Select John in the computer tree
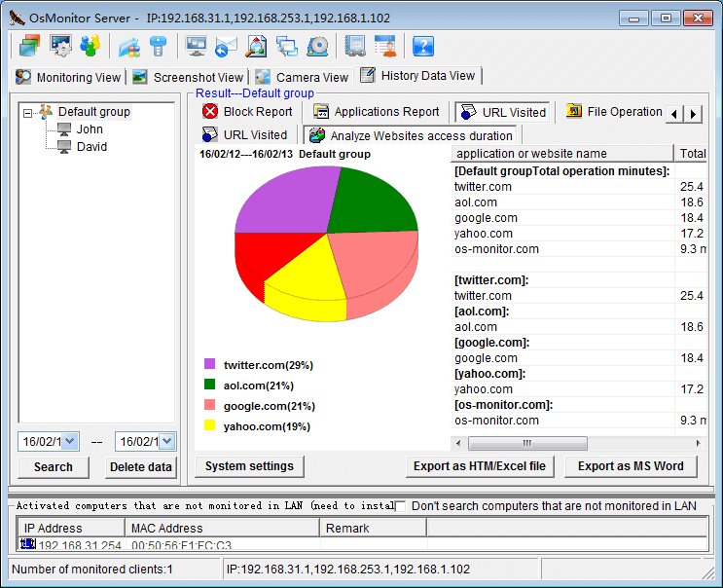This screenshot has width=723, height=588. pos(90,129)
